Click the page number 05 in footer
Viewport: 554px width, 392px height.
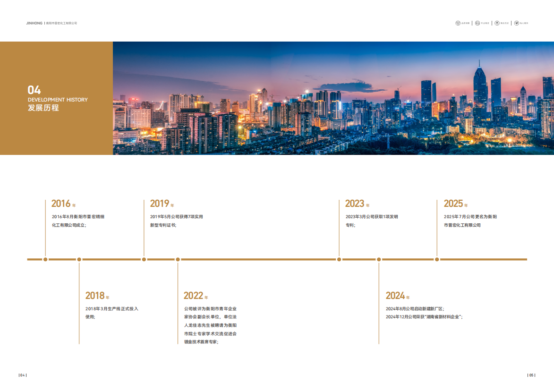click(x=531, y=375)
